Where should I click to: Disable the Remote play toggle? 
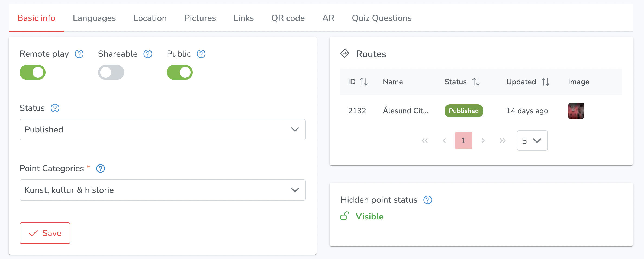(33, 72)
